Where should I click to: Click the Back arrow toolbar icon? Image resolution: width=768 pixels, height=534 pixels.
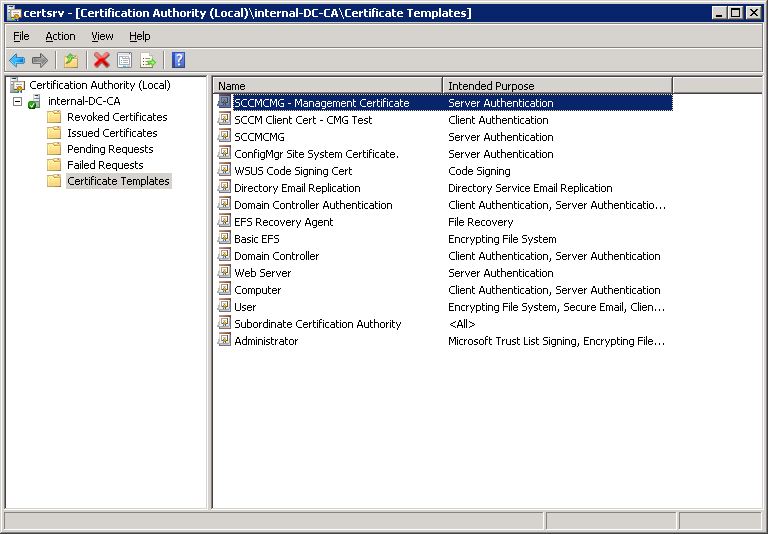tap(17, 60)
